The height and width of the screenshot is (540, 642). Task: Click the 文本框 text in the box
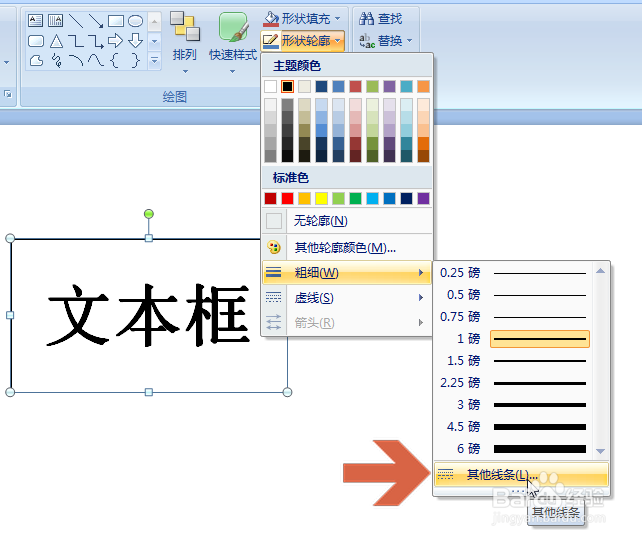pyautogui.click(x=148, y=314)
